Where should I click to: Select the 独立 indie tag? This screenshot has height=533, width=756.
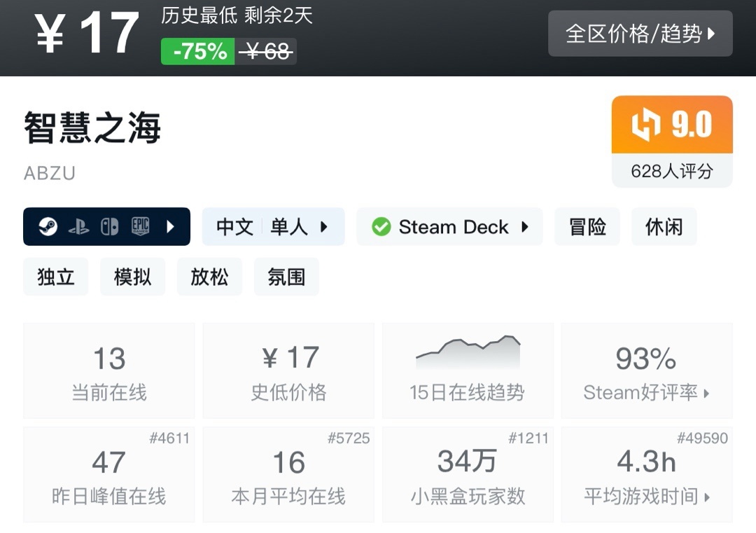56,277
